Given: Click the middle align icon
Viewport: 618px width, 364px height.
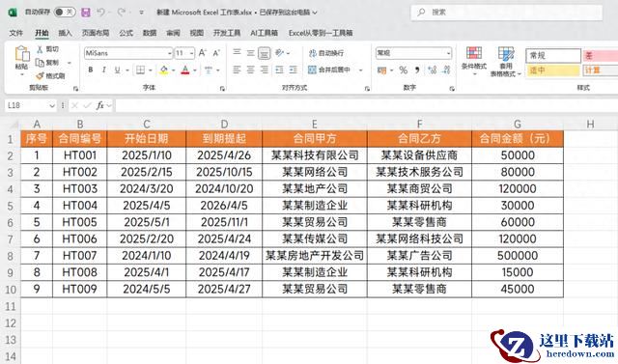Looking at the screenshot, I should tap(251, 52).
